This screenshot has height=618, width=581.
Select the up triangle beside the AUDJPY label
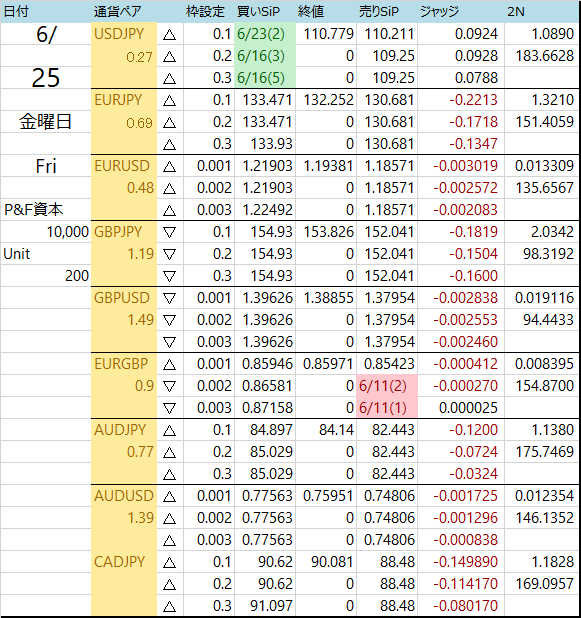click(x=169, y=430)
